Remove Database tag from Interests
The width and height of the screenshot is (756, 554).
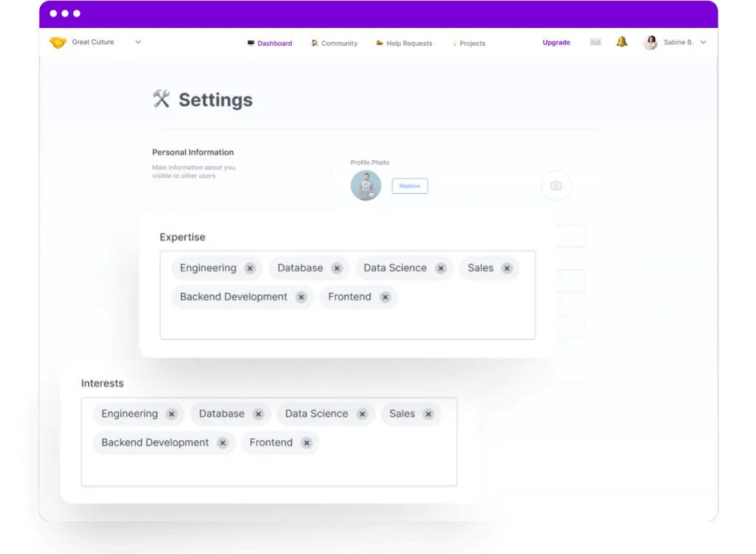pos(259,415)
